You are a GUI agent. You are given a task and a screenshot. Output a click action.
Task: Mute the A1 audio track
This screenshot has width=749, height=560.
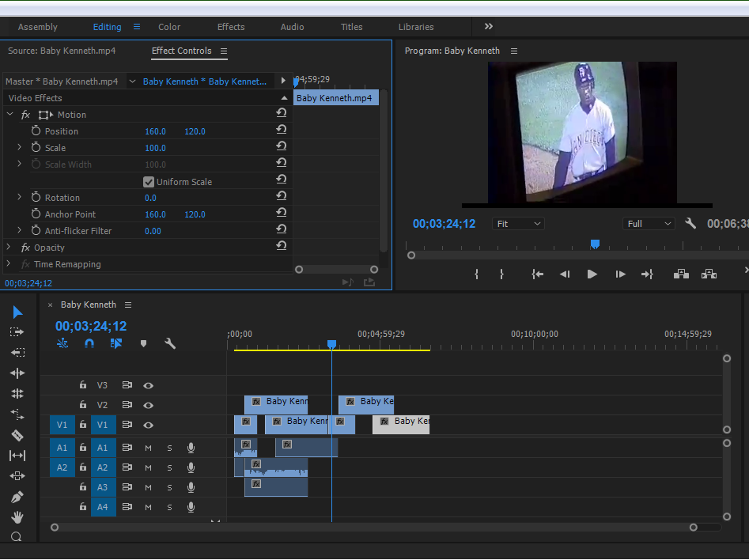pyautogui.click(x=148, y=448)
